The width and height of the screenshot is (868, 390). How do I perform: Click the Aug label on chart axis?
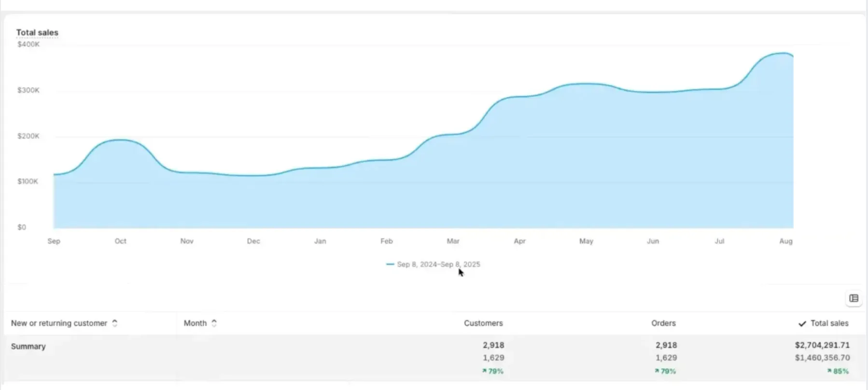(785, 241)
